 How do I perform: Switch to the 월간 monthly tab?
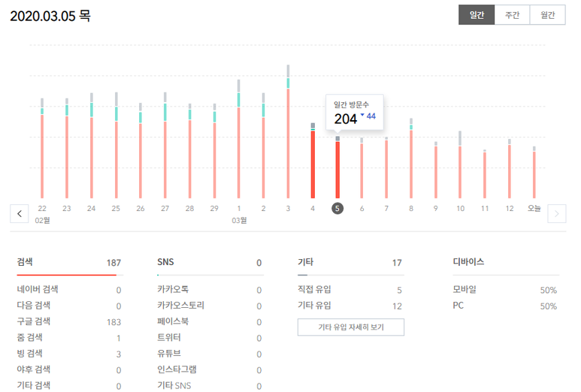pos(548,15)
